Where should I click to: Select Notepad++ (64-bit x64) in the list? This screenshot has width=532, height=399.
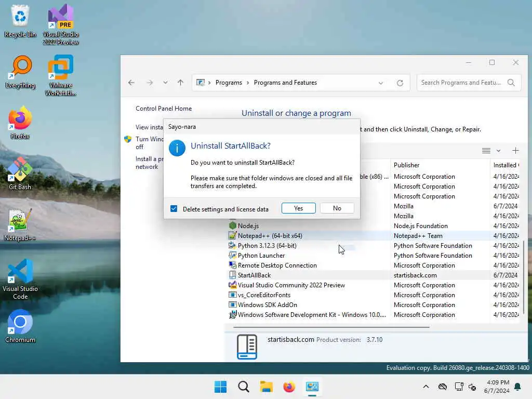[x=372, y=235]
